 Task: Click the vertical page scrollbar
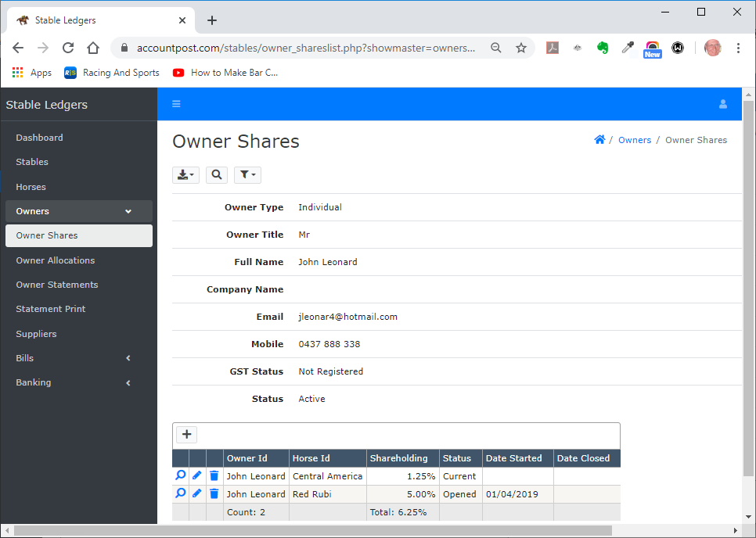(x=748, y=289)
